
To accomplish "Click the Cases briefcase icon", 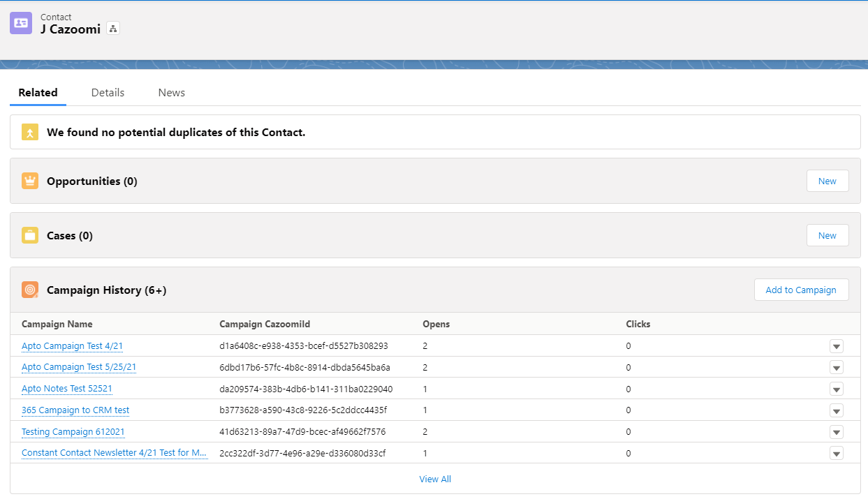I will click(x=30, y=235).
